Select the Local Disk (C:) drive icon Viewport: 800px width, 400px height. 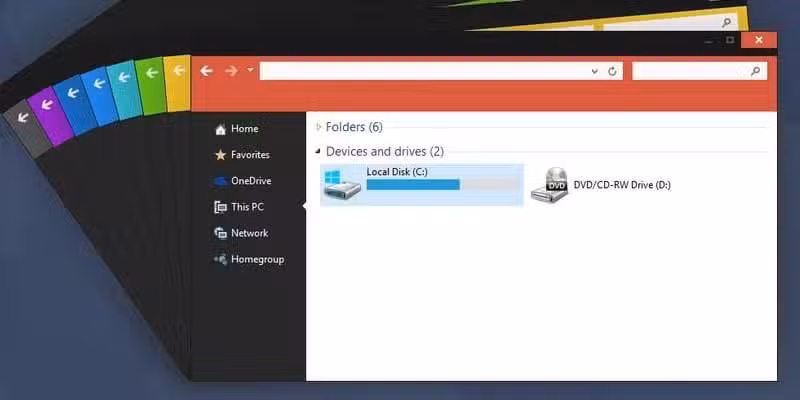[342, 185]
